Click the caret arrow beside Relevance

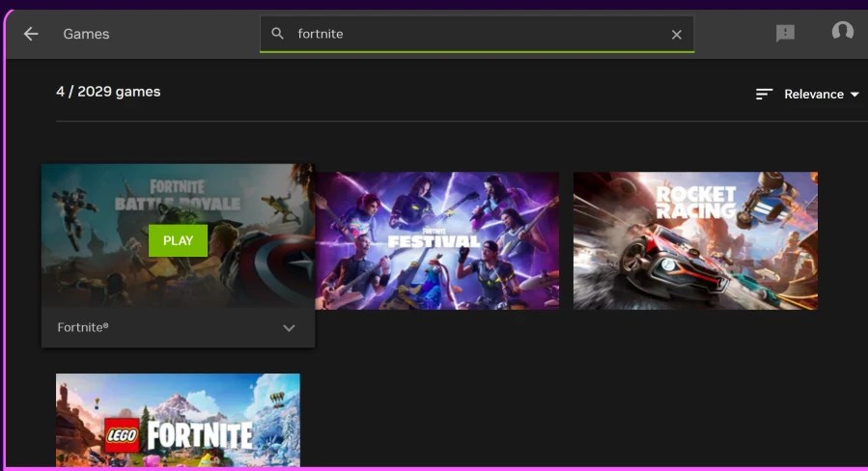854,95
